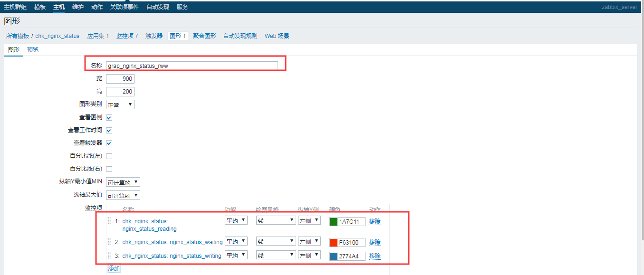The height and width of the screenshot is (275, 644).
Task: Open the 图形类别 dropdown
Action: point(120,104)
